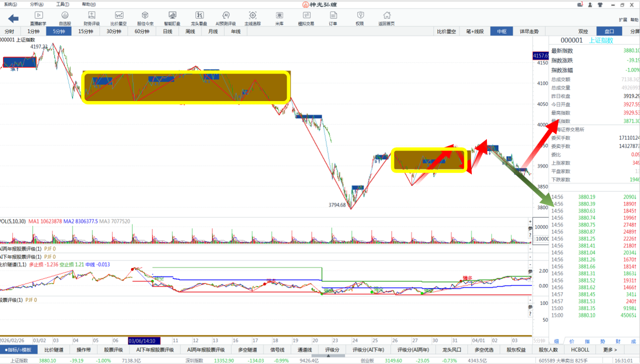Click the AI预测评级 icon
The image size is (640, 364).
coord(226,18)
